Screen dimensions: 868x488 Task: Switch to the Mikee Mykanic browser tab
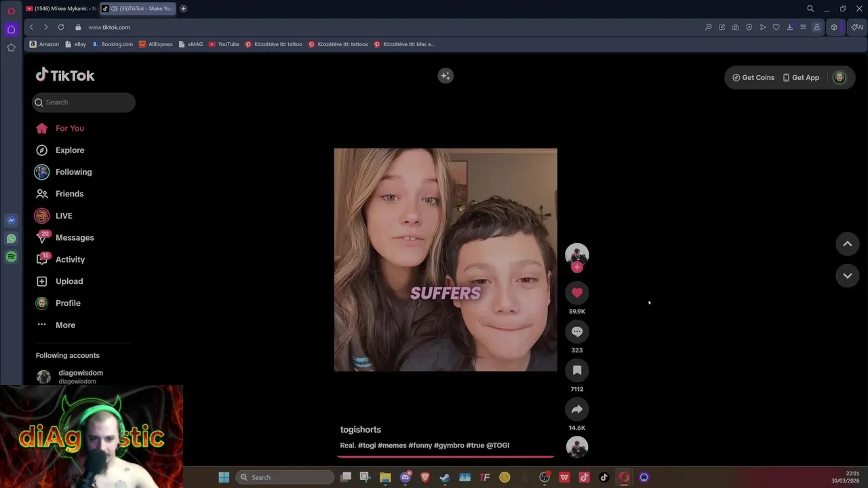(x=60, y=9)
